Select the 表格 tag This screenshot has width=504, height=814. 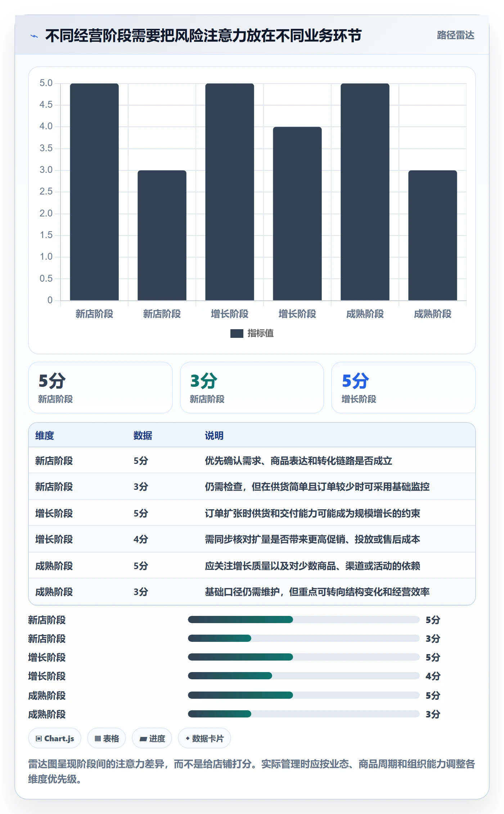[107, 738]
